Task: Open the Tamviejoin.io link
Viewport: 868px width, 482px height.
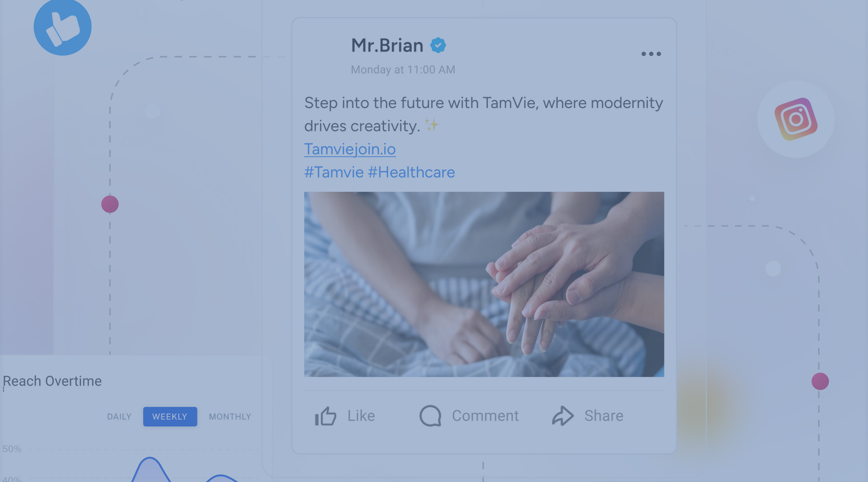Action: pyautogui.click(x=349, y=149)
